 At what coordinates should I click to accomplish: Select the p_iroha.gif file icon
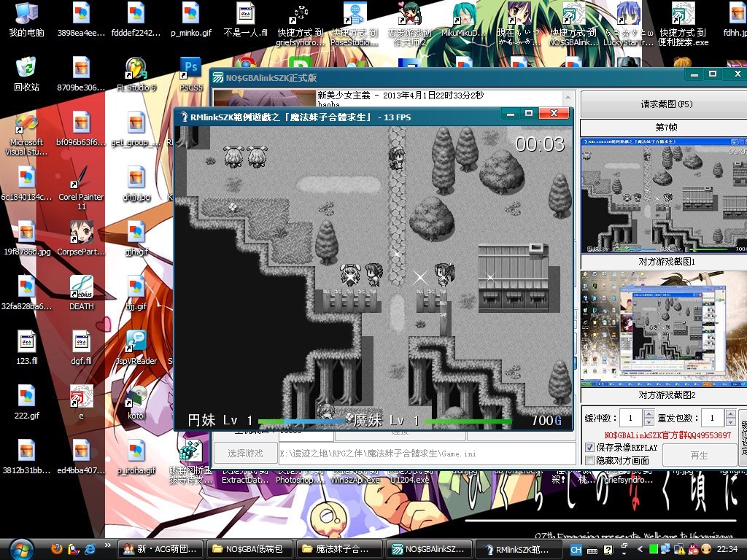point(136,458)
